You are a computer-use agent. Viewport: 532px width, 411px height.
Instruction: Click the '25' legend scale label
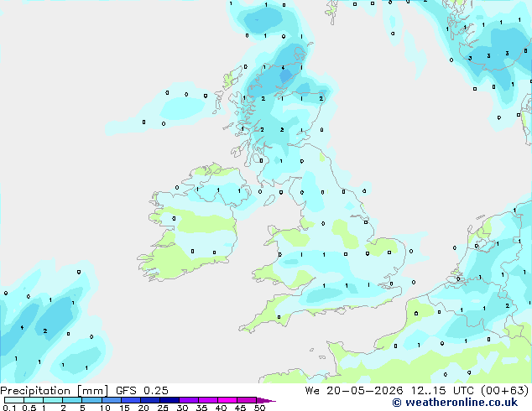(x=163, y=408)
